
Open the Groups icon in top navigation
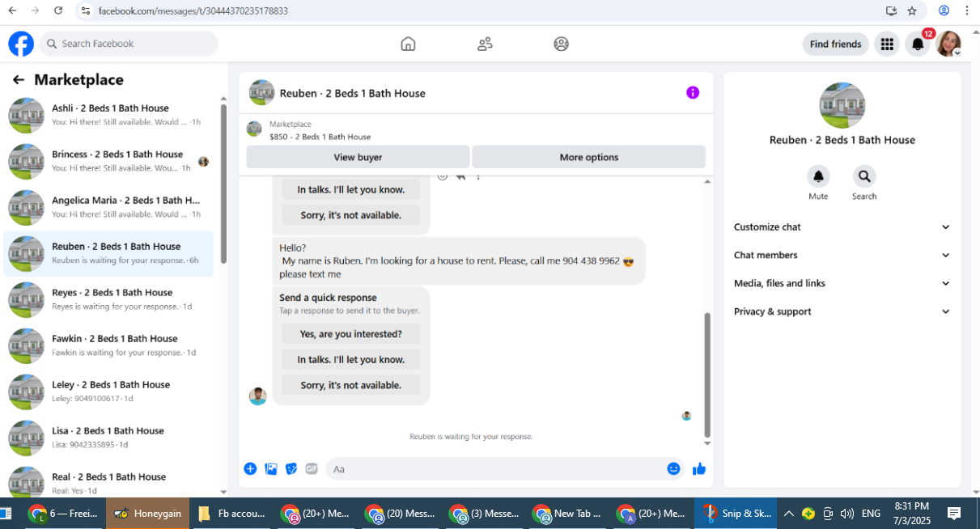tap(561, 44)
